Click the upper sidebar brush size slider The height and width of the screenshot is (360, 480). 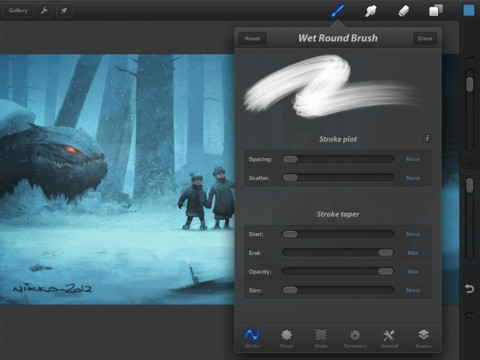coord(470,110)
